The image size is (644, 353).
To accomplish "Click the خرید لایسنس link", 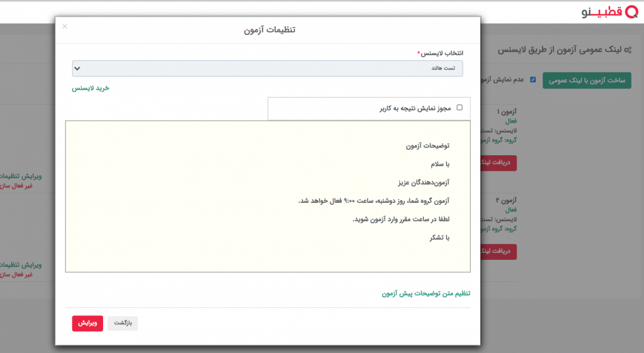I will coord(91,88).
